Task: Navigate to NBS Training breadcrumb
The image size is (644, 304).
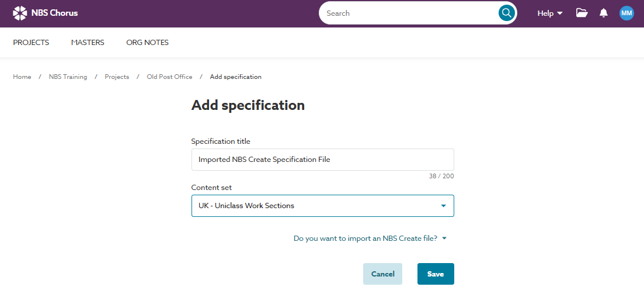Action: pos(68,77)
